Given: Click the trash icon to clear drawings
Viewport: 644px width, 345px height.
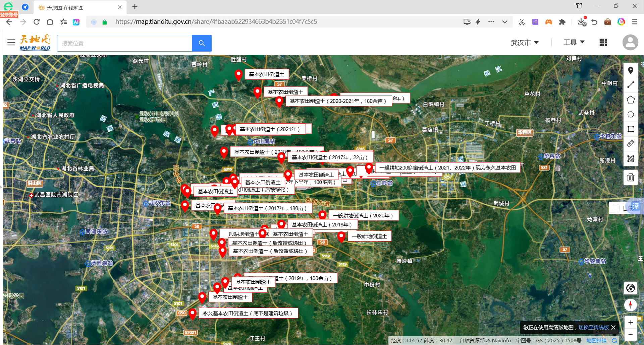Looking at the screenshot, I should tap(631, 177).
